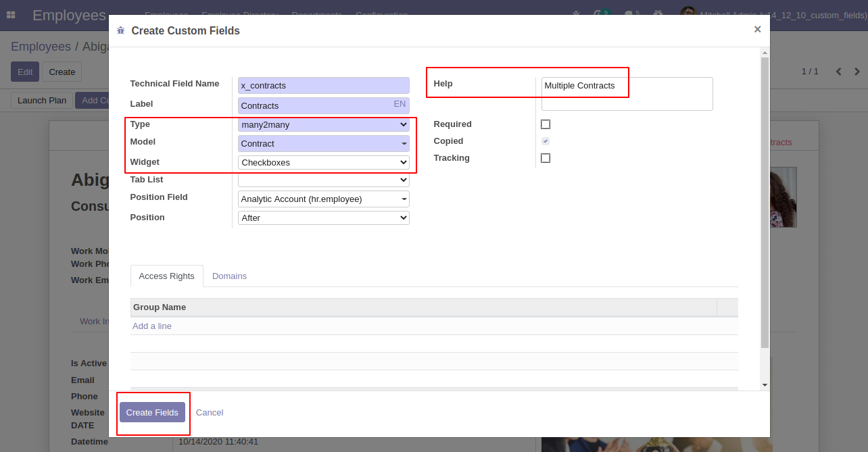Click the 1 / 1 pager text
The height and width of the screenshot is (452, 868).
810,72
